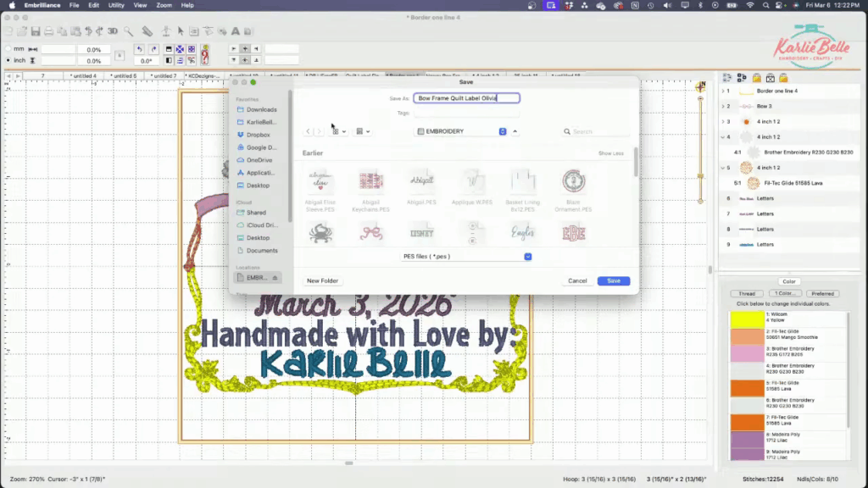
Task: Open the Utility menu
Action: coord(116,6)
